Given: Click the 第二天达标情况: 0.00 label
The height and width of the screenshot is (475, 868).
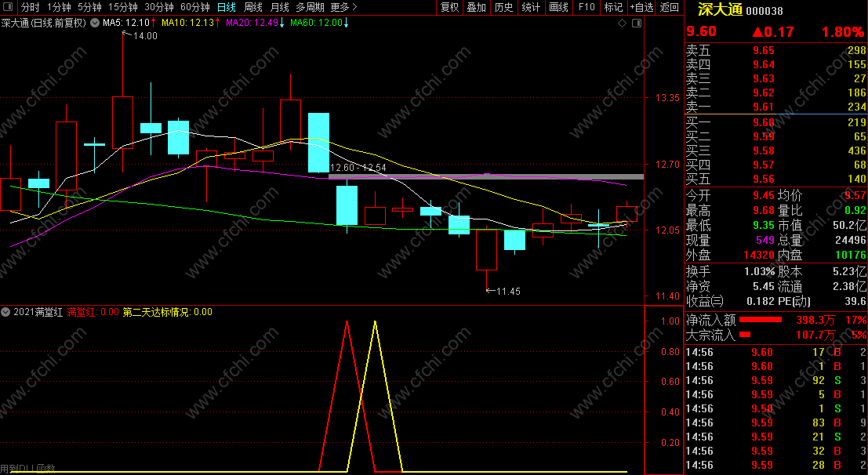Looking at the screenshot, I should coord(167,312).
